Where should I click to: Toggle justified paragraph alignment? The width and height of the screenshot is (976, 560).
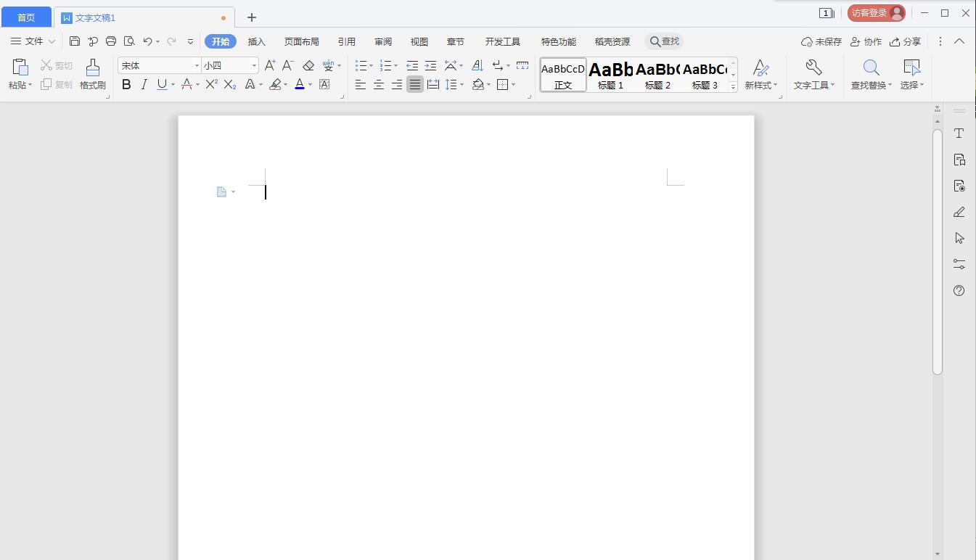click(x=414, y=85)
